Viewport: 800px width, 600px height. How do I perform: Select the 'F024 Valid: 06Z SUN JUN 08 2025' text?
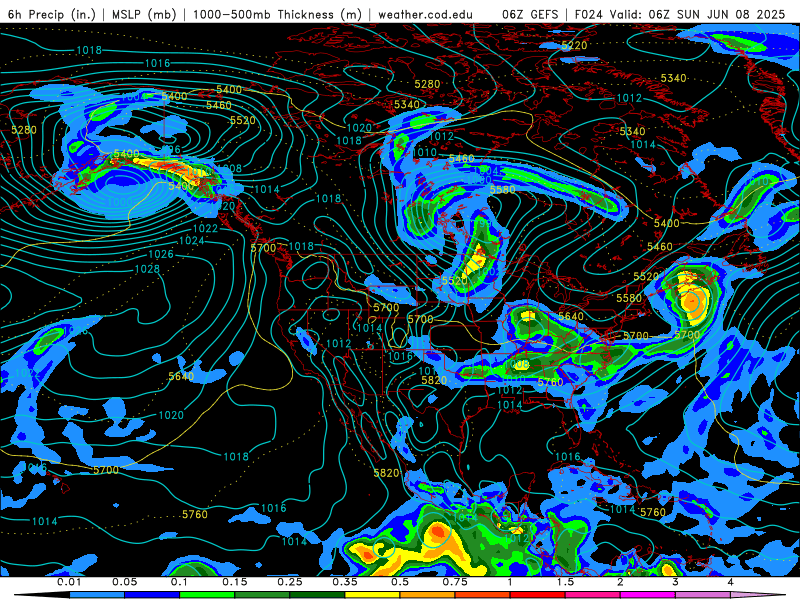(x=680, y=14)
